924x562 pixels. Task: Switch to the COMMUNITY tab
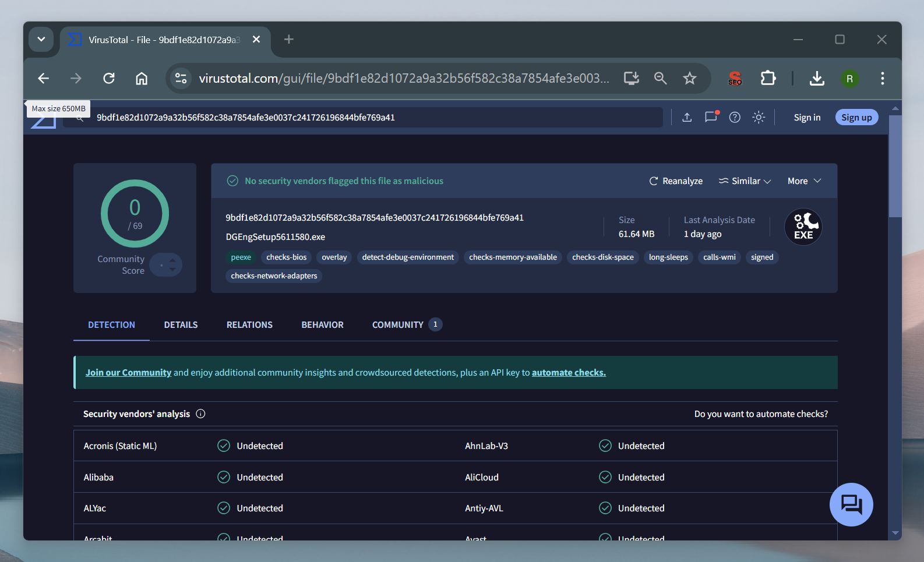tap(407, 324)
